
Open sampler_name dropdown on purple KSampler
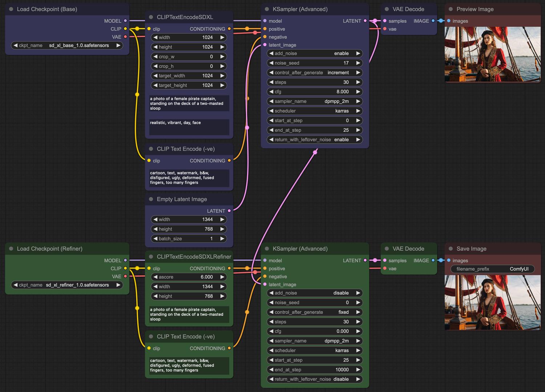[315, 101]
